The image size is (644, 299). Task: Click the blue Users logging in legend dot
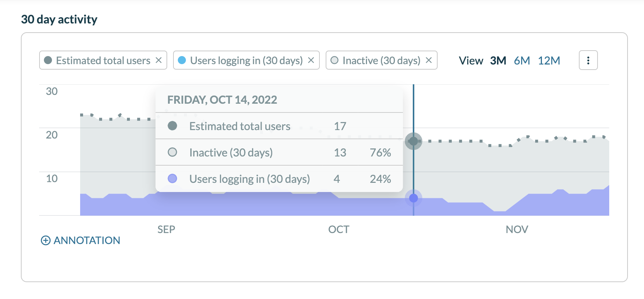pos(182,60)
